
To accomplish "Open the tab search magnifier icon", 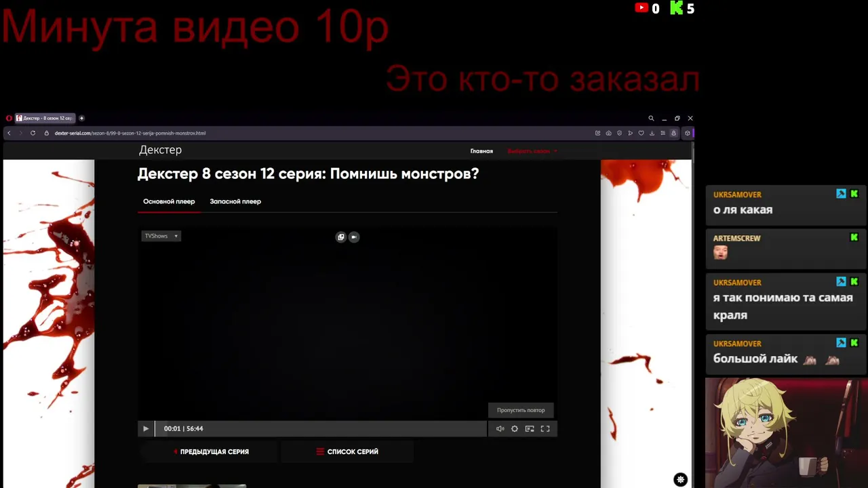I will 651,118.
